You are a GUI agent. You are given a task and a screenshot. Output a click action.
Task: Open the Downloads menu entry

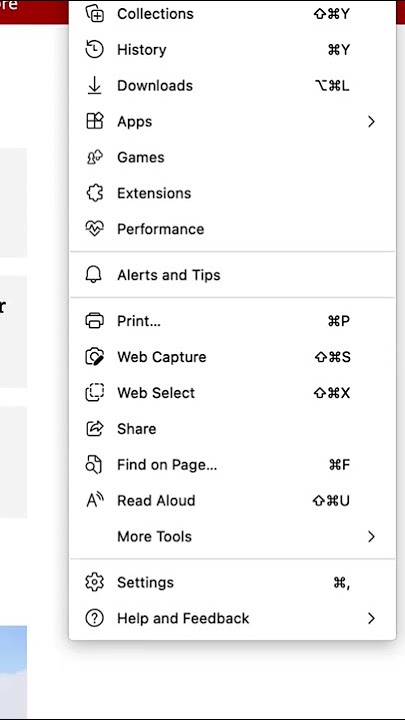(x=232, y=85)
